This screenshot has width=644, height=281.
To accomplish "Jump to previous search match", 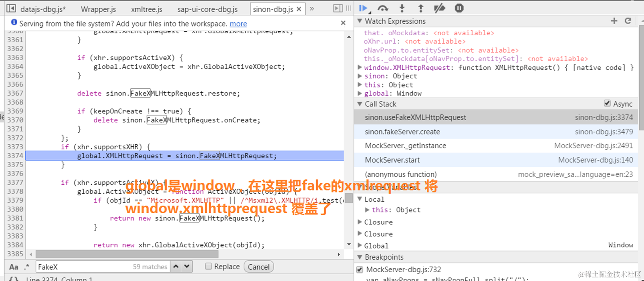I will (176, 266).
